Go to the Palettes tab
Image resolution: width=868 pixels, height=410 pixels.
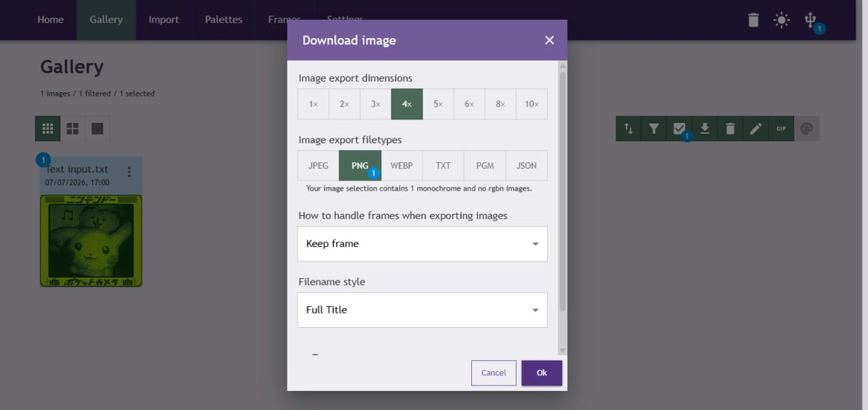pyautogui.click(x=224, y=20)
